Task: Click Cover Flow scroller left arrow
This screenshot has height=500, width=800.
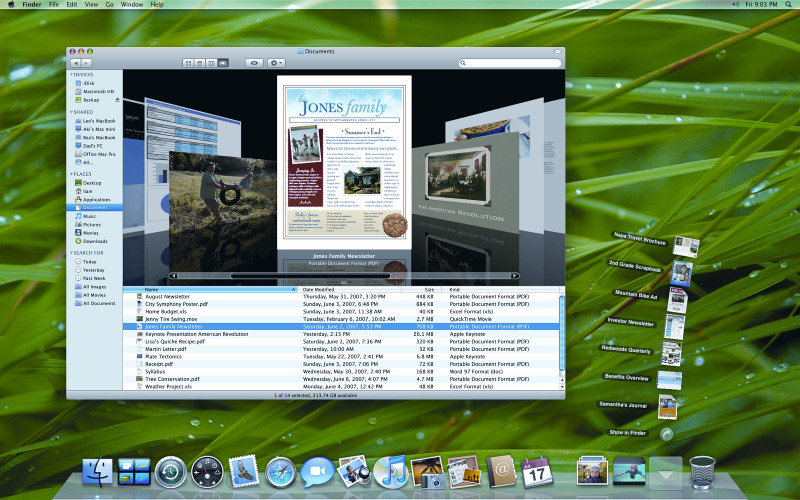Action: coord(173,276)
